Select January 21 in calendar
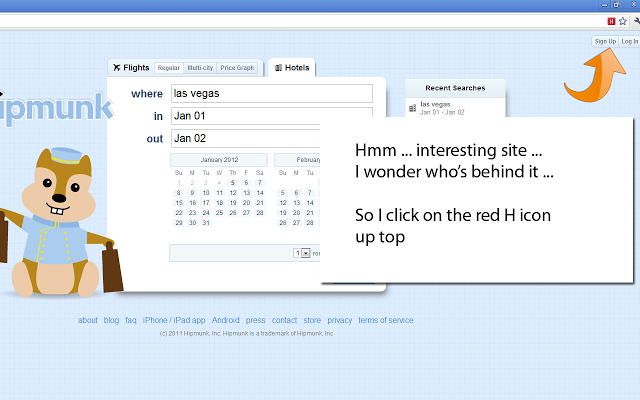Image resolution: width=640 pixels, height=400 pixels. (260, 203)
